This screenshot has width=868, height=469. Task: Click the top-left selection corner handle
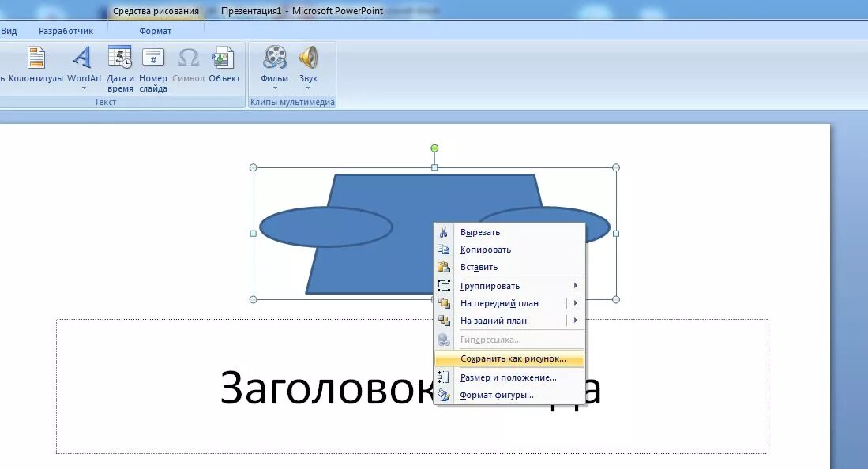[x=254, y=167]
